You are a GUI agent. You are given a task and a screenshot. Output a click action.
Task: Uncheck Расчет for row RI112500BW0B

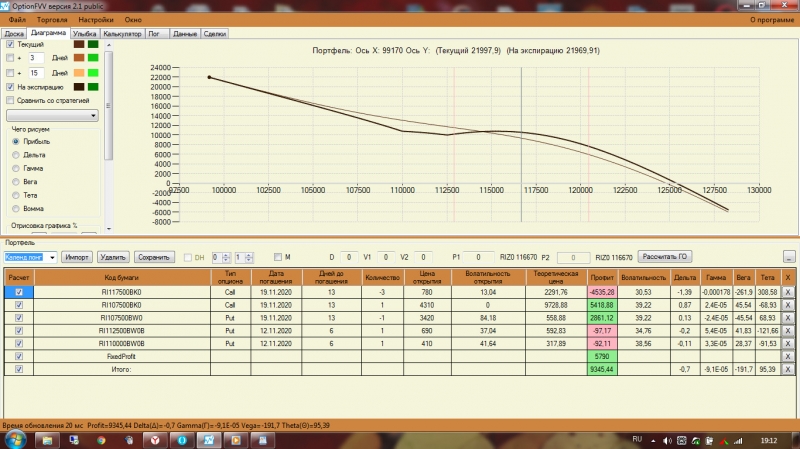point(19,331)
